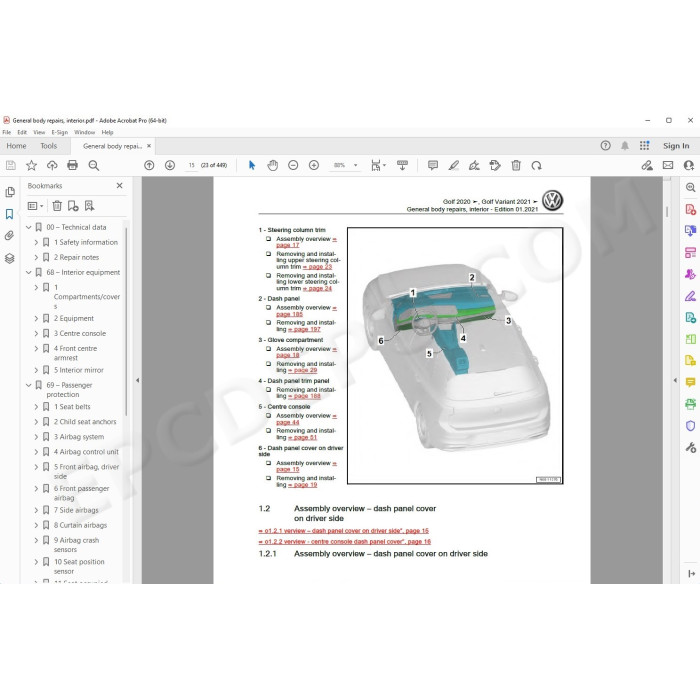Collapse the 00 – Technical data bookmark
This screenshot has height=700, width=700.
29,227
